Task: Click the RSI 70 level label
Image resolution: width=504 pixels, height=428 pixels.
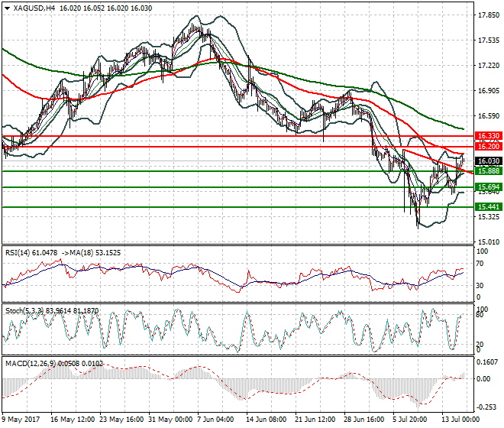Action: pos(480,264)
